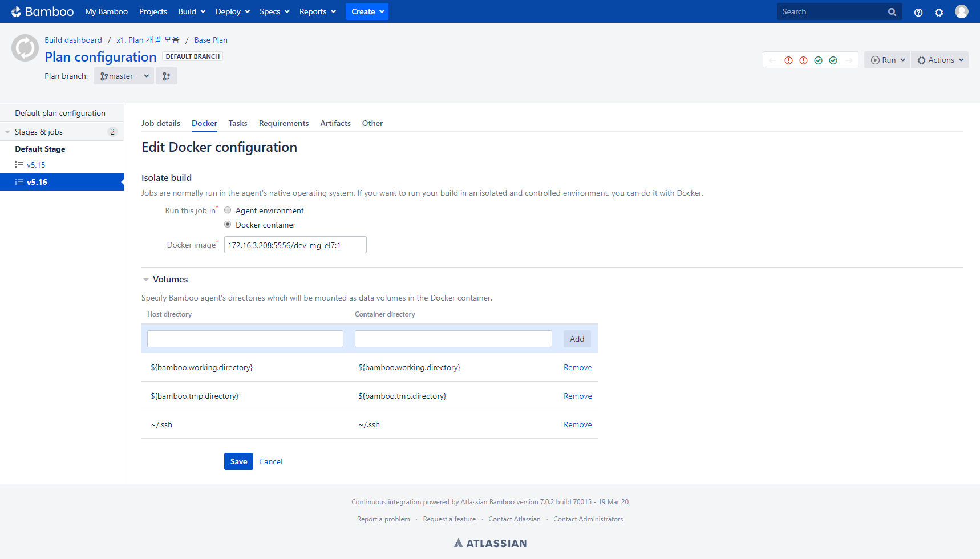Open the second failed build result icon

coord(803,60)
